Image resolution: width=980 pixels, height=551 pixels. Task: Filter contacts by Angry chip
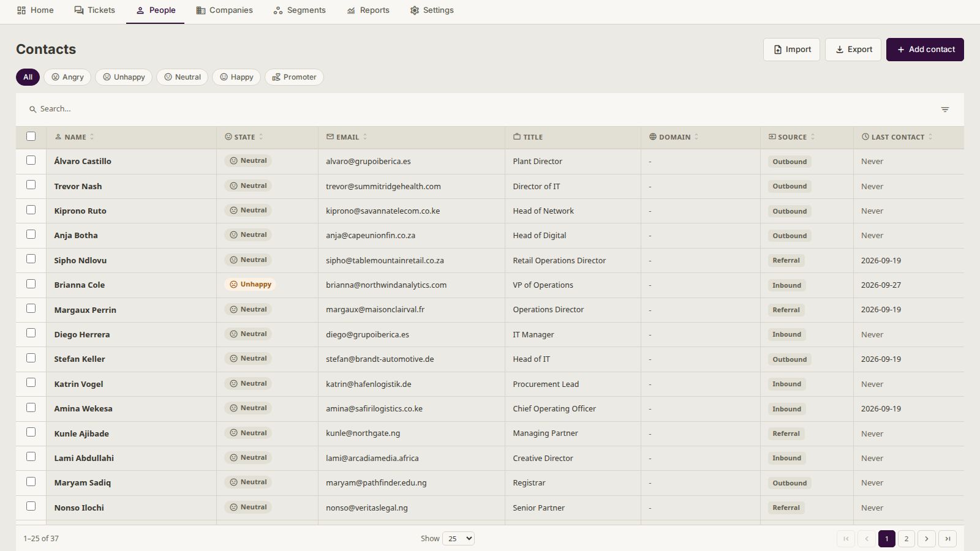(x=67, y=77)
